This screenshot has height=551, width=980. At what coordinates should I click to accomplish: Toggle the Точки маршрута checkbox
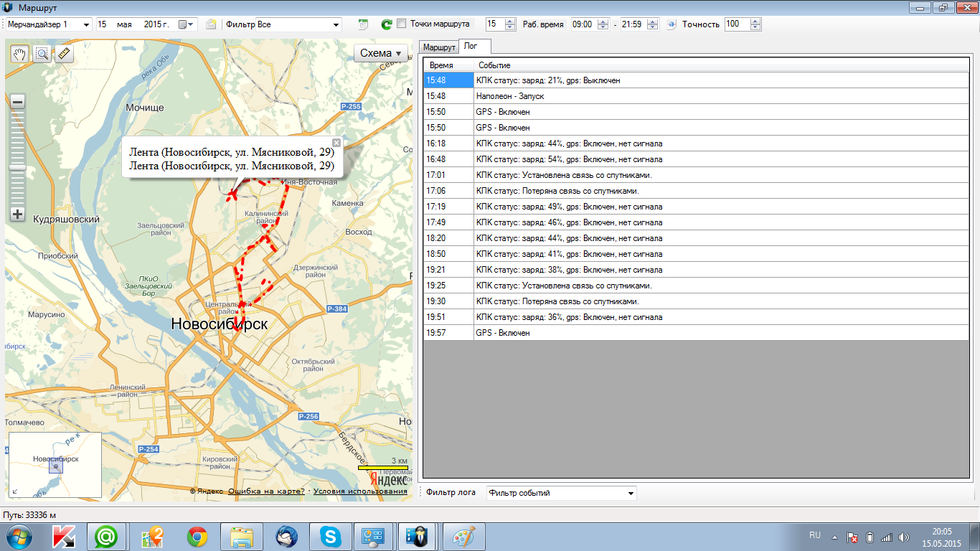point(402,24)
